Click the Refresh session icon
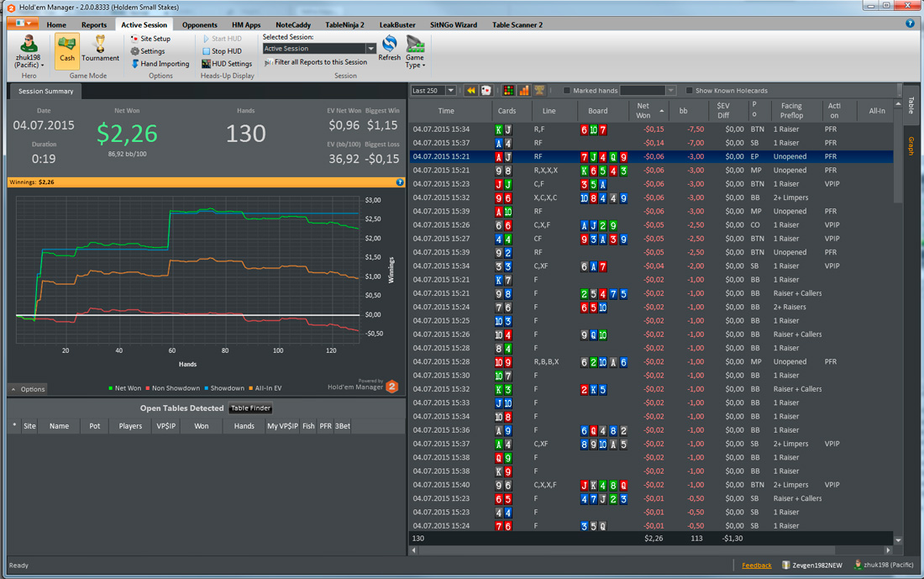The image size is (924, 579). (x=390, y=44)
